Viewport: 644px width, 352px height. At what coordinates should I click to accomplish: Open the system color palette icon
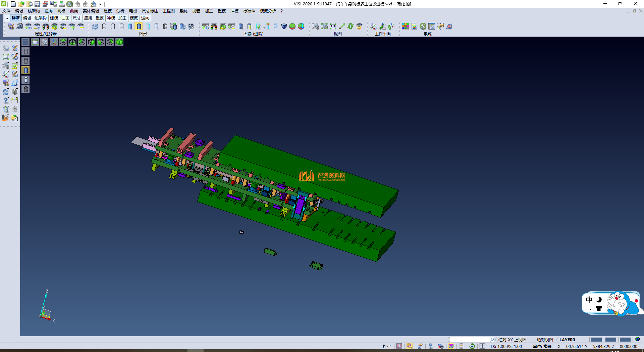406,26
